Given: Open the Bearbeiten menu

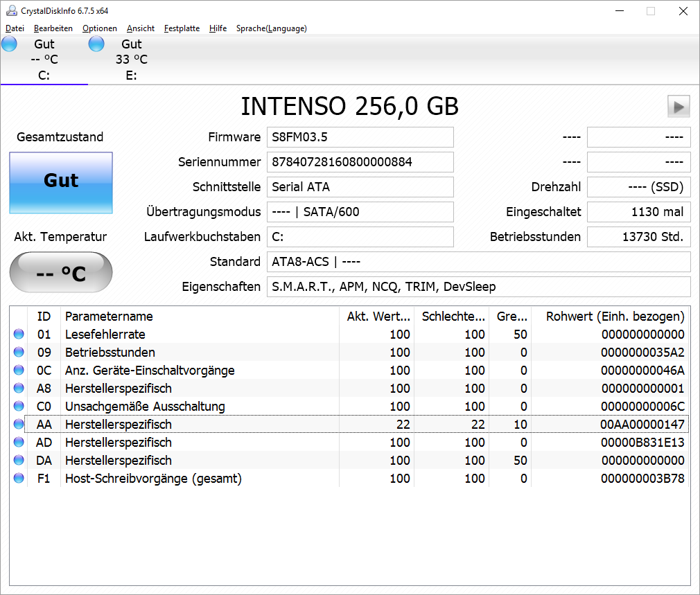Looking at the screenshot, I should coord(53,28).
